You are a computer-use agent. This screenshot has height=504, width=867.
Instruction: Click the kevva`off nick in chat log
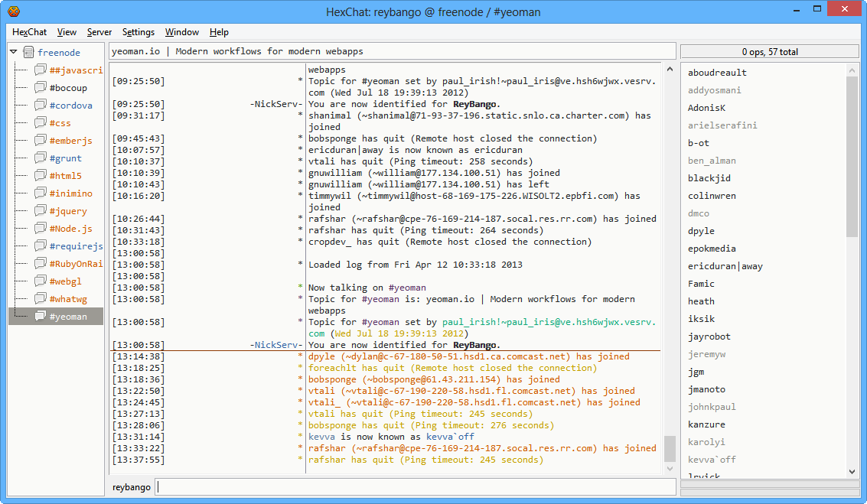[x=449, y=437]
